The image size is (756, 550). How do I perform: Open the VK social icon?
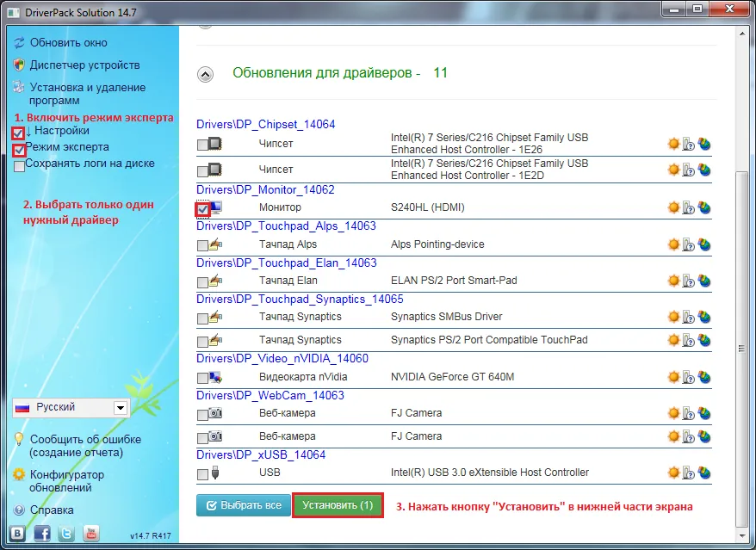18,533
